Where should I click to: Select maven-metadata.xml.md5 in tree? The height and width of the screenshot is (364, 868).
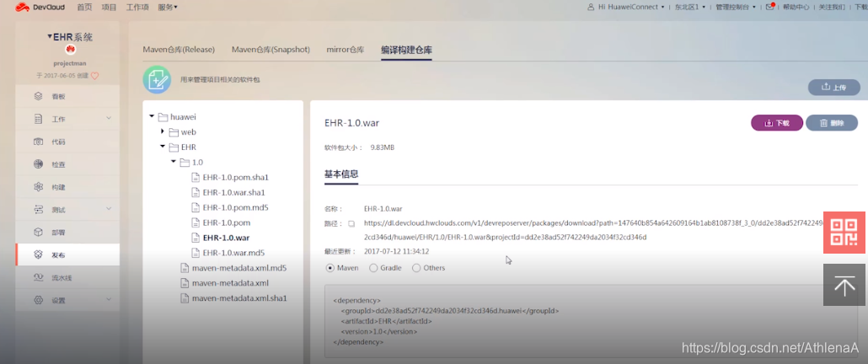(239, 268)
